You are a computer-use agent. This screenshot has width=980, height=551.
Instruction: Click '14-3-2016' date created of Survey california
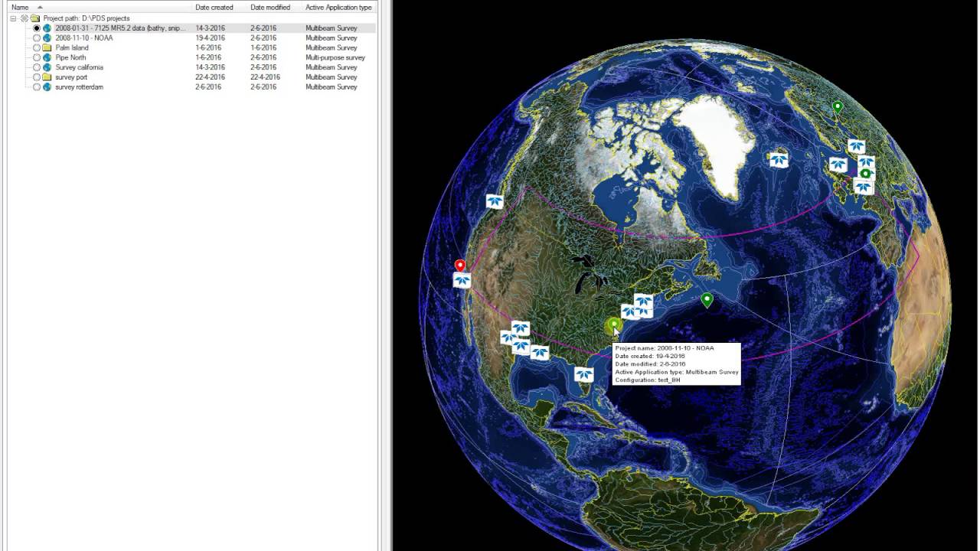tap(210, 67)
